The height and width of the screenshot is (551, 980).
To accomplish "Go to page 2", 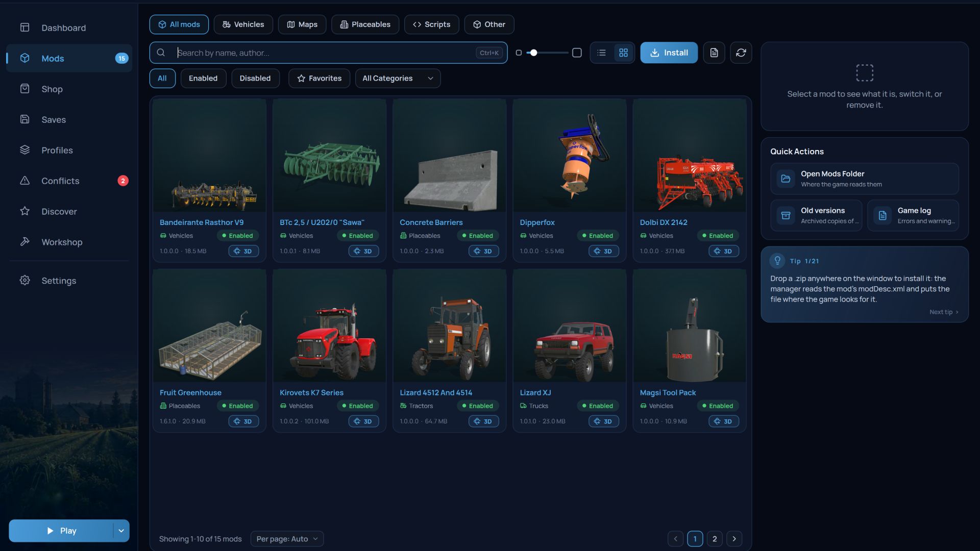I will [x=715, y=539].
